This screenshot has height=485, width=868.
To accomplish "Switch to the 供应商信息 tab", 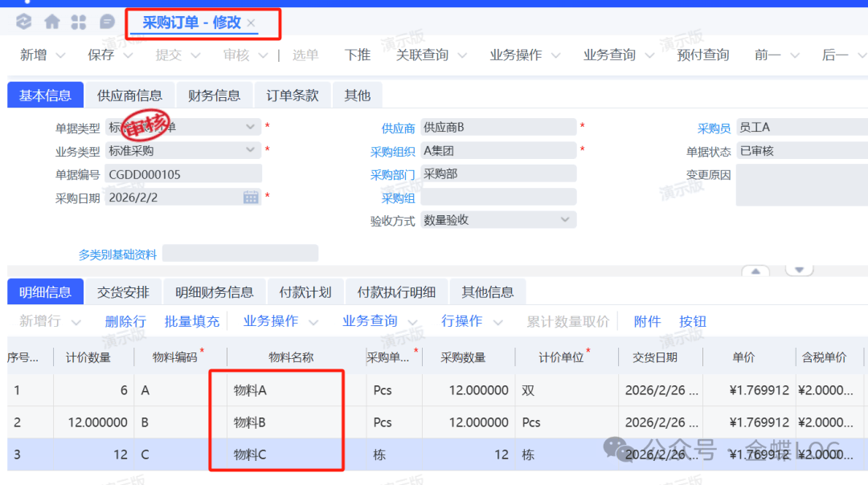I will point(129,96).
